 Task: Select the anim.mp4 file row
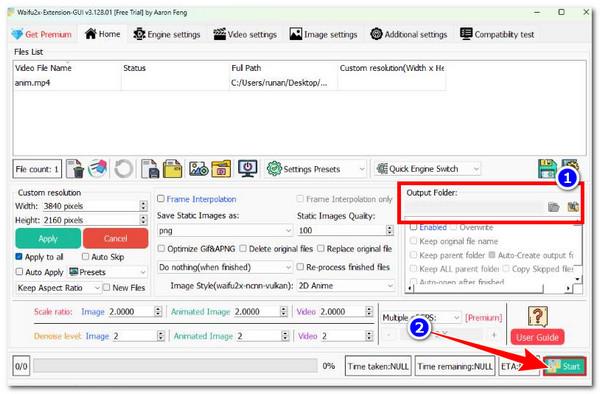coord(230,83)
